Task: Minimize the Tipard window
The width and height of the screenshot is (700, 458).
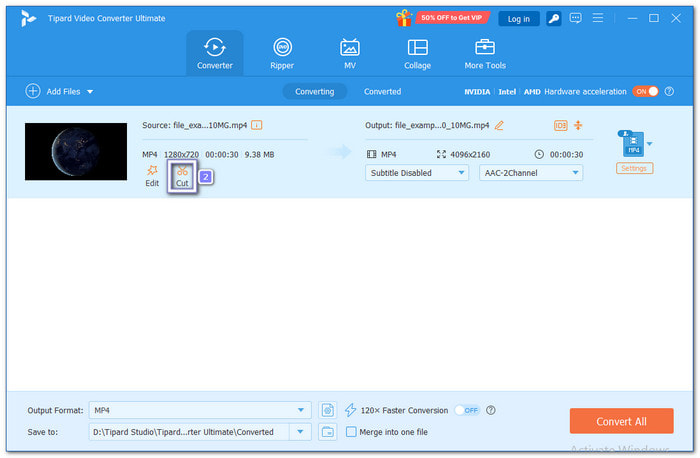Action: click(x=632, y=18)
